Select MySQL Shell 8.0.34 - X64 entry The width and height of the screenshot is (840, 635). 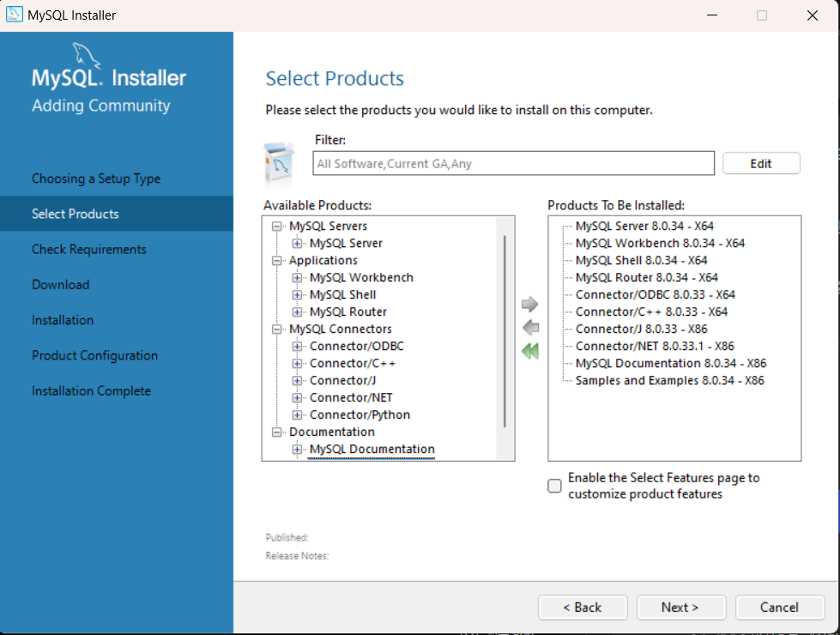point(641,260)
